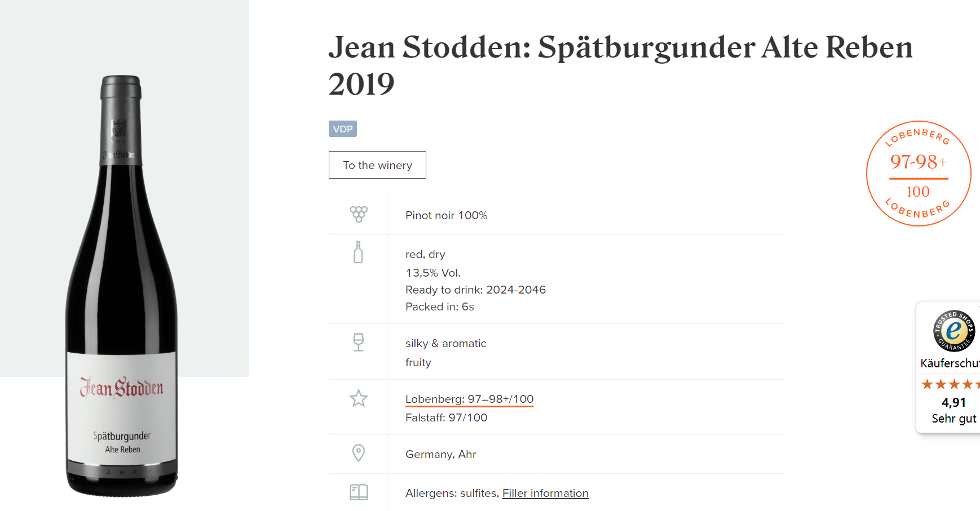The height and width of the screenshot is (511, 980).
Task: Open the Lobenberg 97–98+/100 rating link
Action: (x=469, y=399)
